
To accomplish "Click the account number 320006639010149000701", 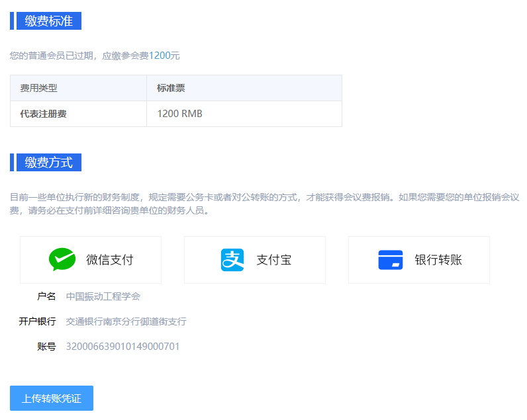I will [x=122, y=347].
